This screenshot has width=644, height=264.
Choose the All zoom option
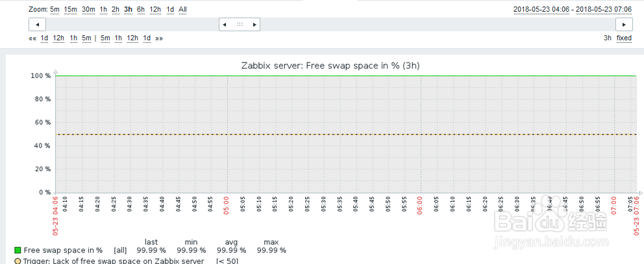click(x=182, y=9)
